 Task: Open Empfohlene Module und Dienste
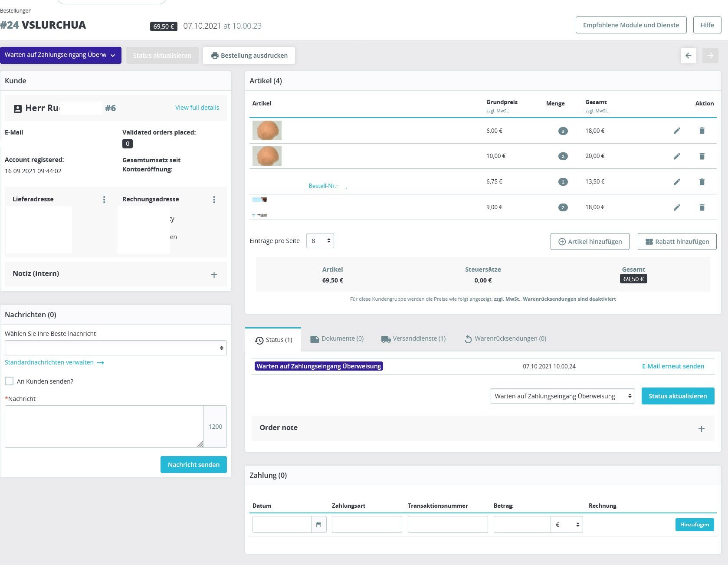click(631, 25)
